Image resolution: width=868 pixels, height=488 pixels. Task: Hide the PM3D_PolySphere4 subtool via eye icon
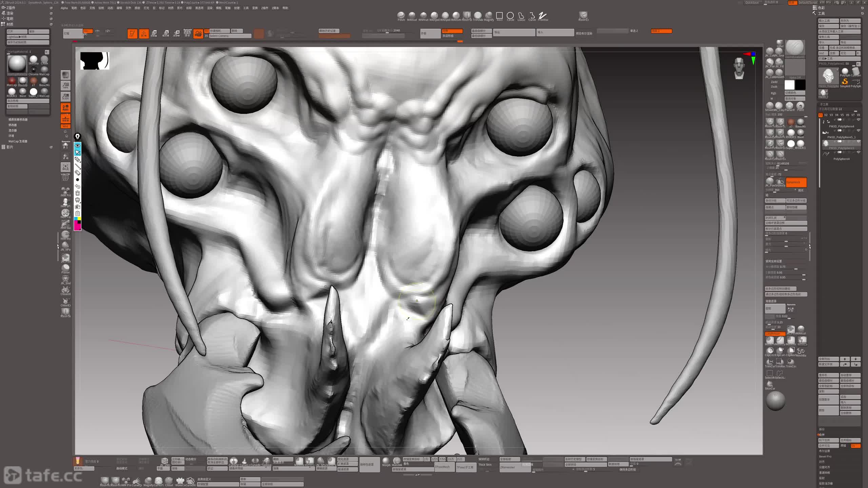pos(859,120)
